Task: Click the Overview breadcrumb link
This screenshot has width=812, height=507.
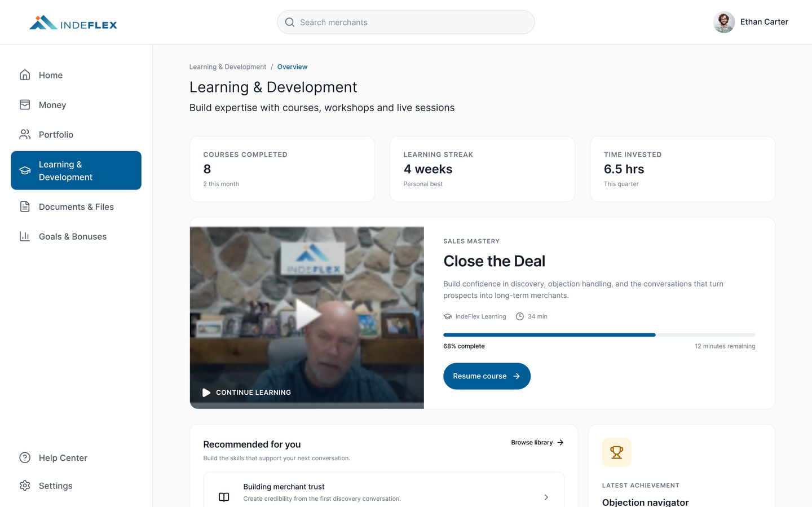Action: tap(292, 67)
